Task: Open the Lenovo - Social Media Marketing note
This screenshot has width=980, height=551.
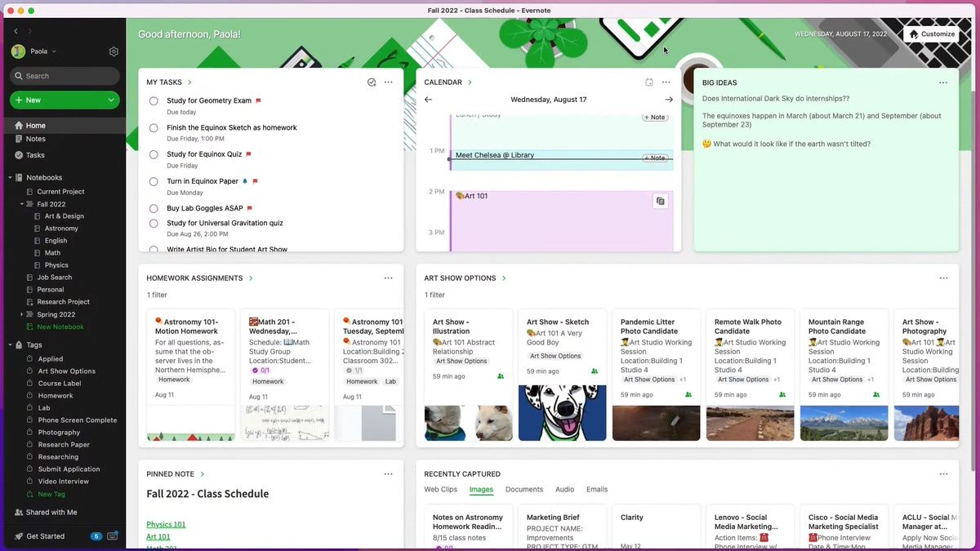Action: (750, 527)
